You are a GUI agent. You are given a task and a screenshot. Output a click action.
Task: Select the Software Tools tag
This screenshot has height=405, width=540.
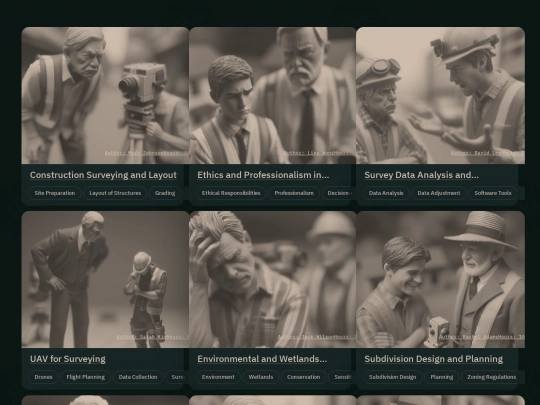click(493, 193)
